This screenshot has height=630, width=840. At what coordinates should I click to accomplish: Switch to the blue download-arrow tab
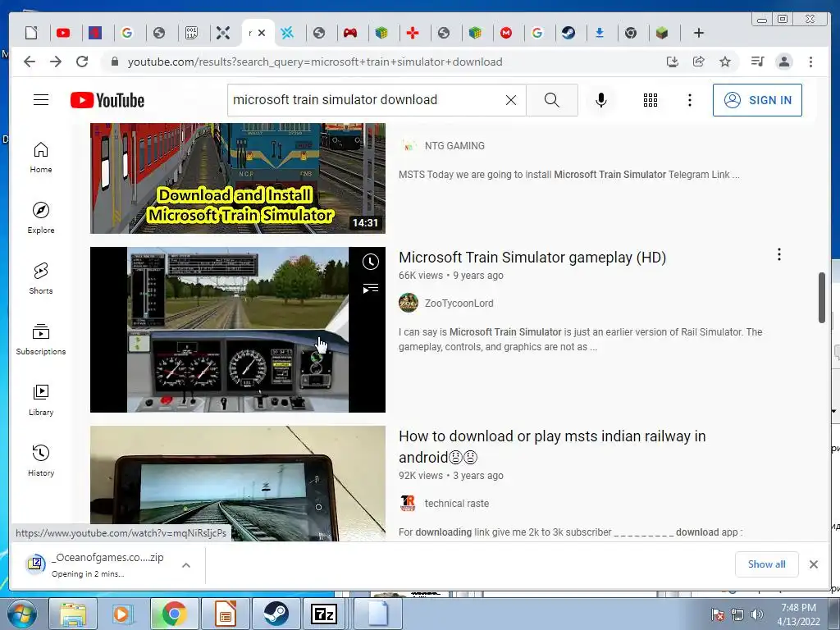[x=600, y=33]
